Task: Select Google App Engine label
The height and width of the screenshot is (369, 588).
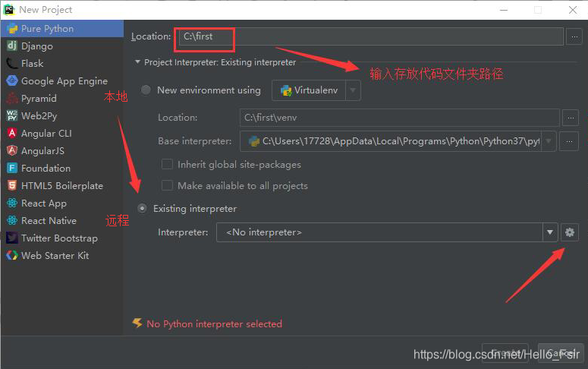Action: tap(64, 81)
